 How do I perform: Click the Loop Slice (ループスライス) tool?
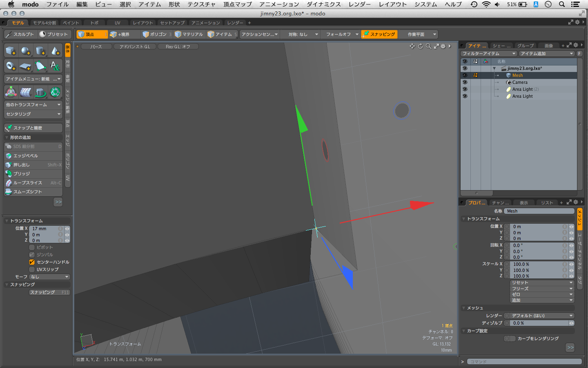(x=33, y=183)
